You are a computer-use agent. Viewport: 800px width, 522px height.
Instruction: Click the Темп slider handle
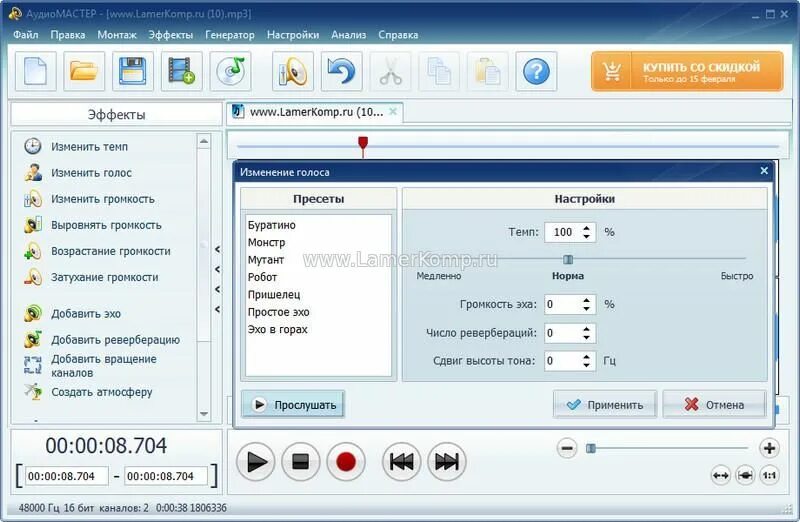[568, 259]
